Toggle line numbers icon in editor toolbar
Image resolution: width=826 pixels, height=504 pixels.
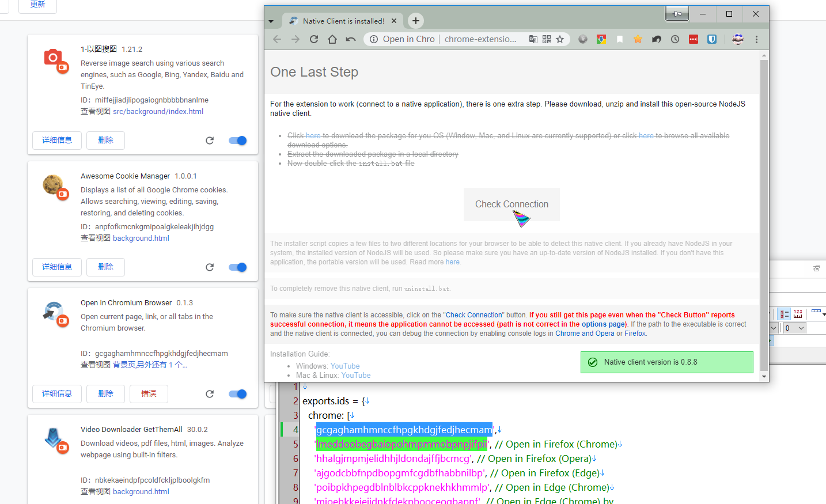[x=784, y=314]
